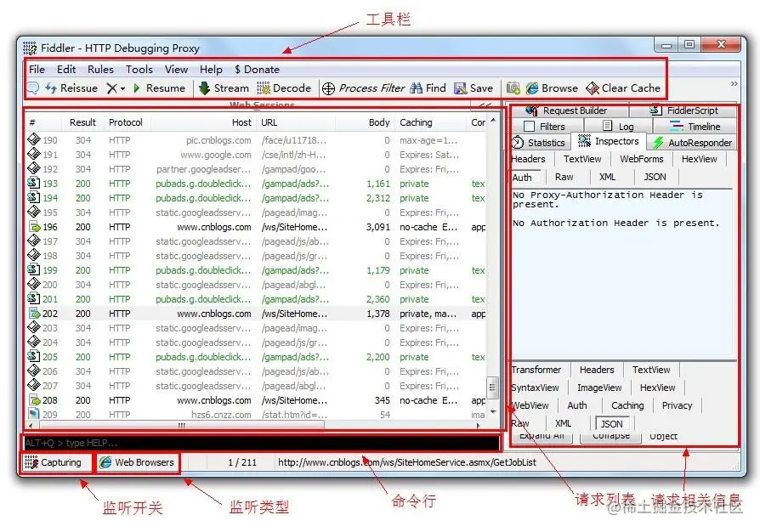Expand the toolbar overflow chevron
Viewport: 760px width, 532px height.
coord(734,84)
